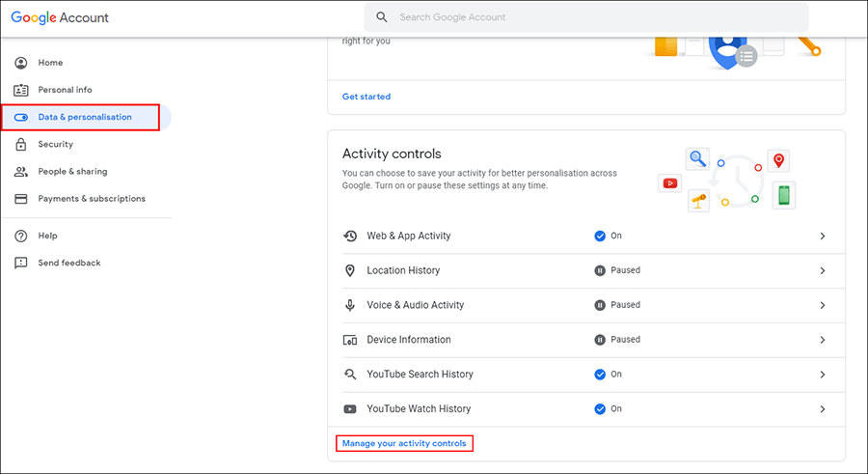
Task: Click the Google Account logo
Action: pyautogui.click(x=60, y=17)
